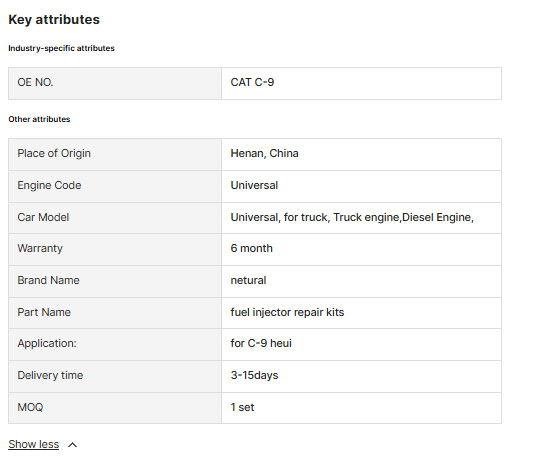This screenshot has width=546, height=465.
Task: Collapse attributes with the up chevron icon
Action: coord(72,445)
